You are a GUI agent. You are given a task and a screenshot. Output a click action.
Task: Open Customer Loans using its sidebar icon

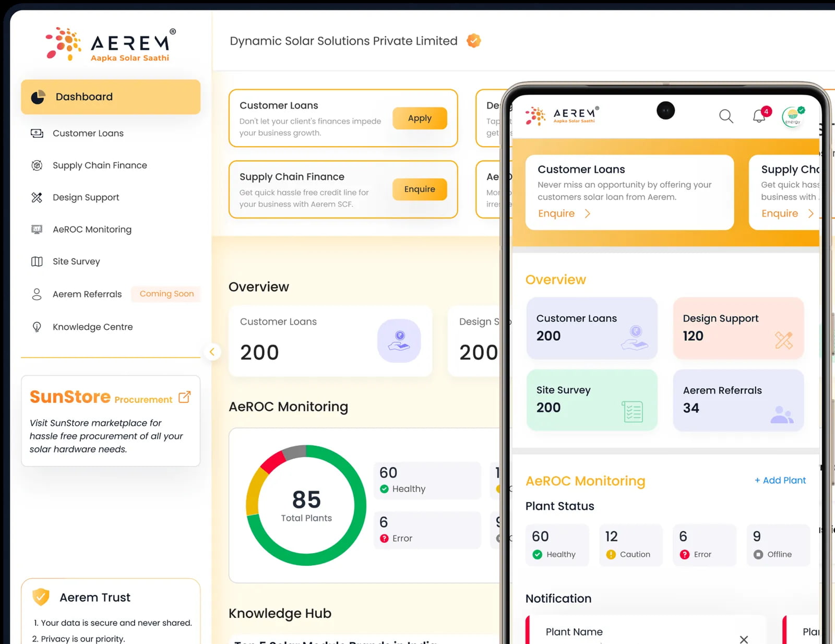(x=37, y=133)
